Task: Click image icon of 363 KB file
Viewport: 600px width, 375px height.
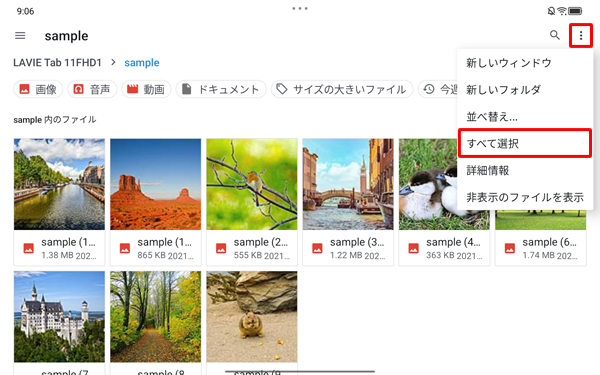Action: tap(414, 248)
